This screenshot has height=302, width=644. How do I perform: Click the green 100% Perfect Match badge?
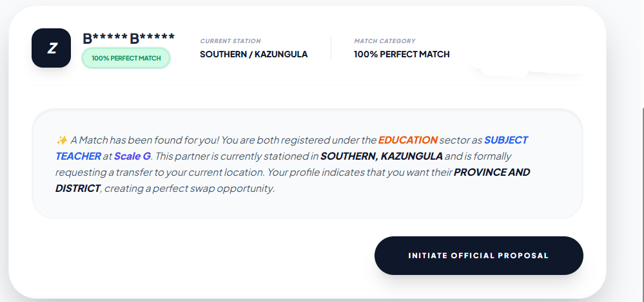pos(126,58)
